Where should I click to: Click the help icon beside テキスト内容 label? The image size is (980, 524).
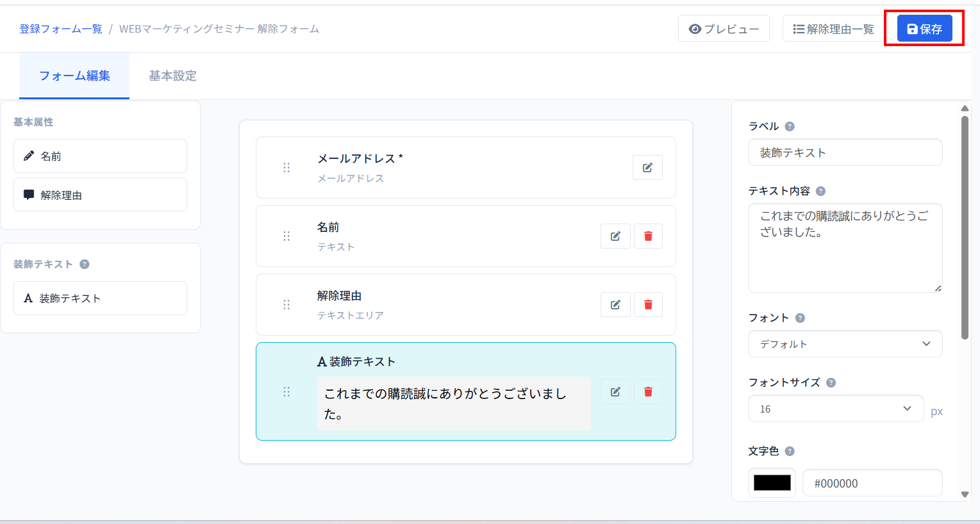click(x=820, y=191)
